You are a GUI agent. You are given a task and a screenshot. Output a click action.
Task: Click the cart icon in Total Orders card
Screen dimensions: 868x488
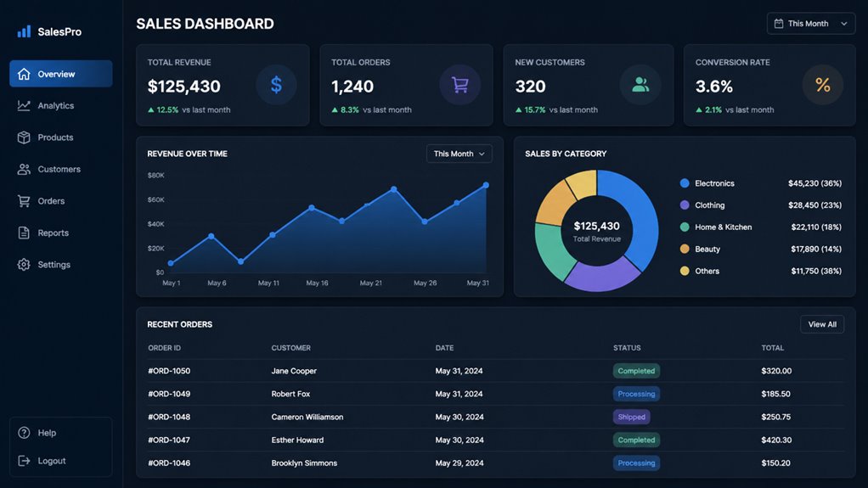460,85
